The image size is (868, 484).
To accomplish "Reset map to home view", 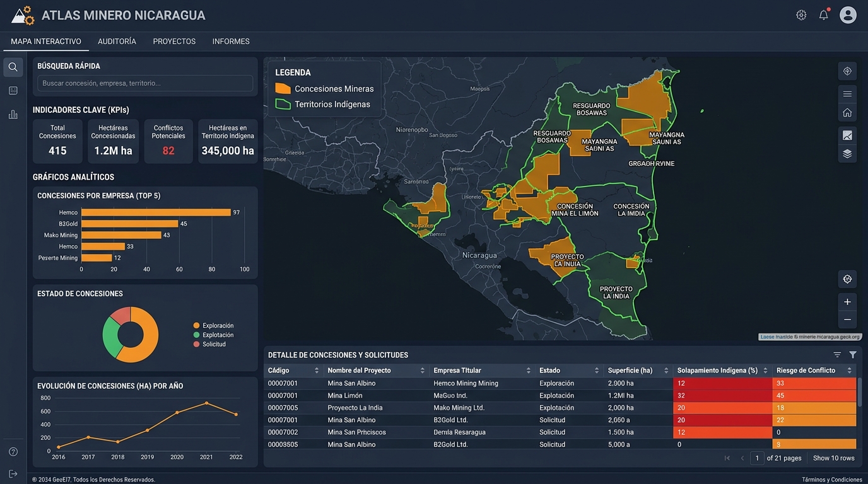I will (847, 113).
